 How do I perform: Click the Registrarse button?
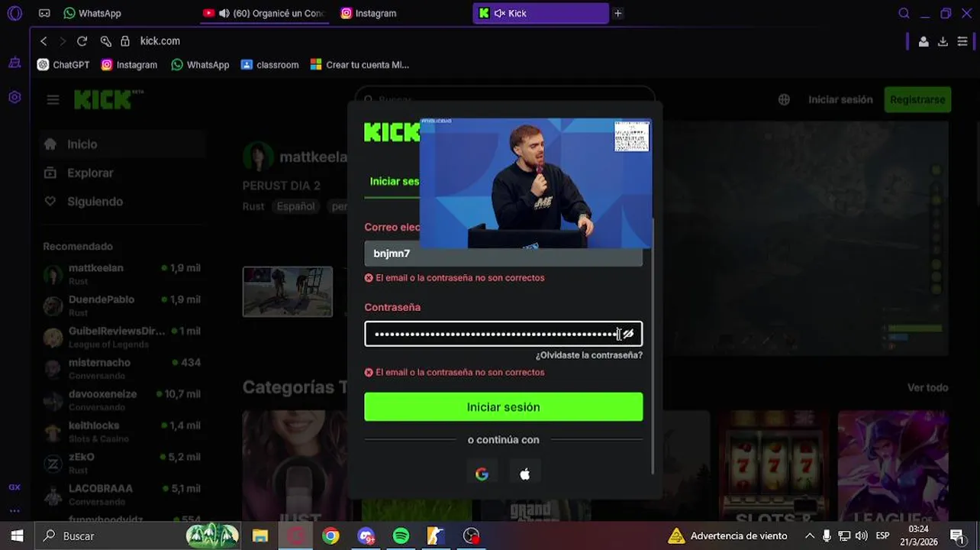click(917, 99)
